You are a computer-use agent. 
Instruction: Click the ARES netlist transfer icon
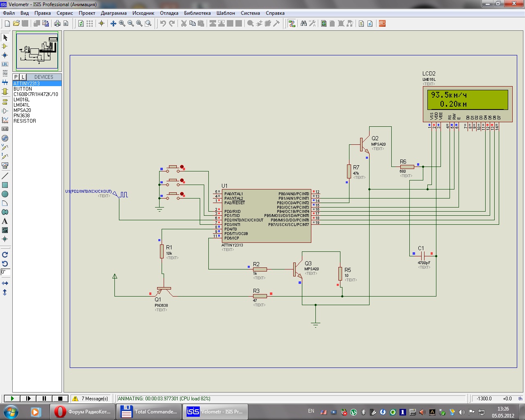(x=382, y=24)
